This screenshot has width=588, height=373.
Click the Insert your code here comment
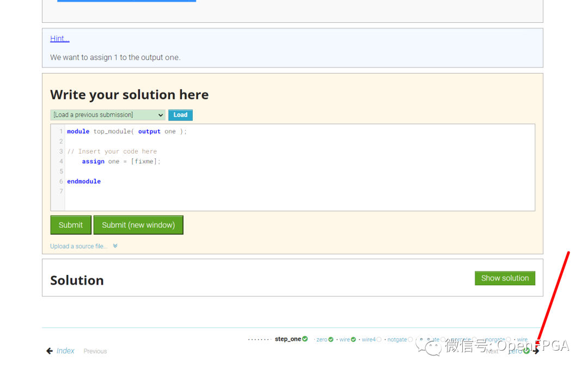(x=112, y=151)
